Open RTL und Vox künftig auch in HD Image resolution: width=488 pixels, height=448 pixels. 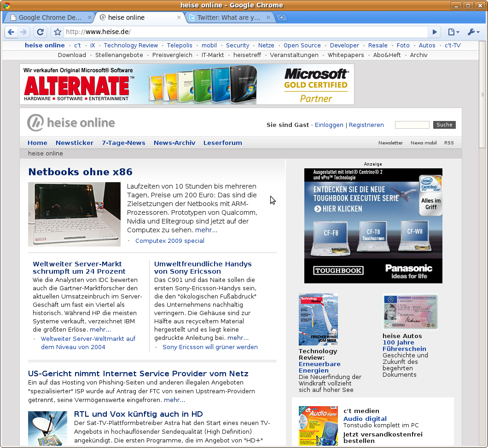click(138, 414)
